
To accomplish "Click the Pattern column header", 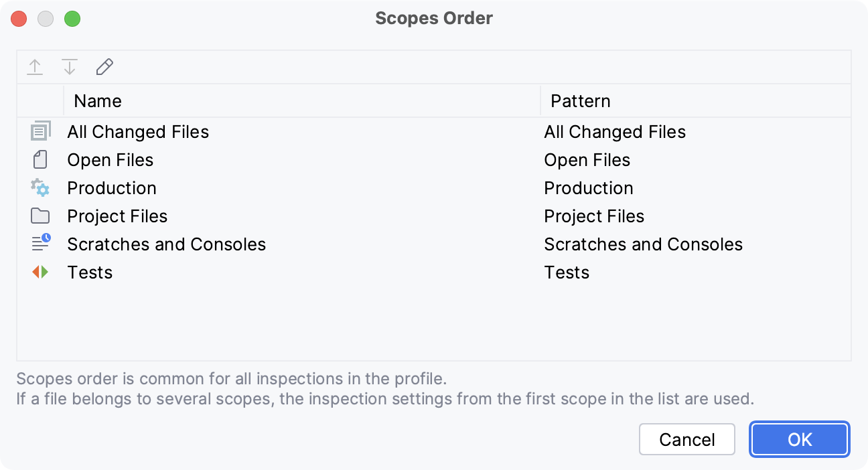I will [580, 100].
